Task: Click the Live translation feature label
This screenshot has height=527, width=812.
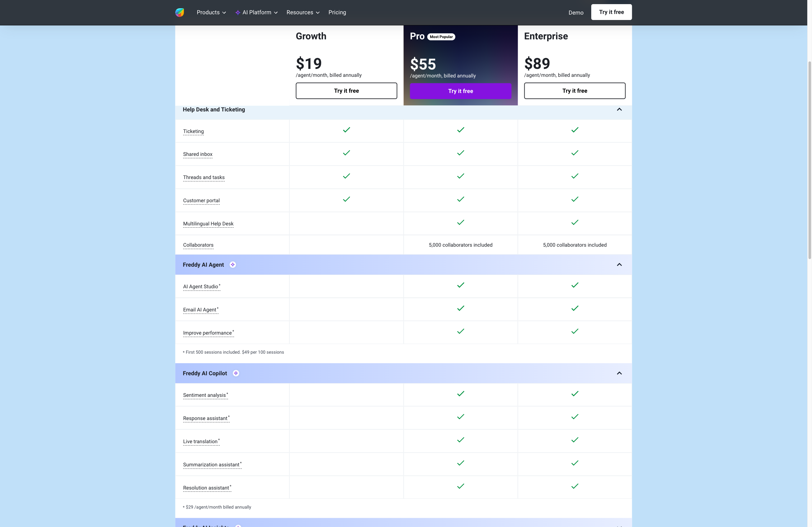Action: point(201,442)
